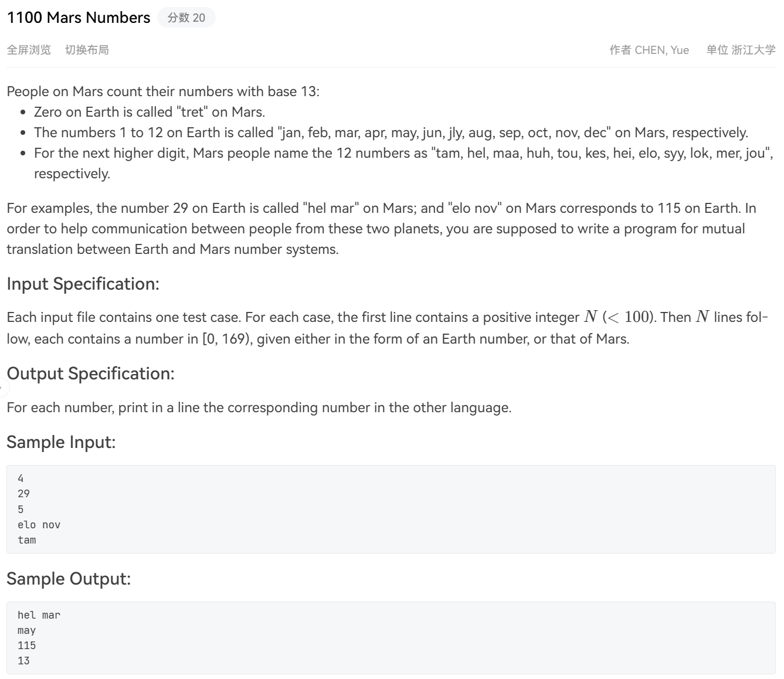Click the 'hel mar' line in sample output
Viewport: 784px width, 679px height.
click(x=39, y=615)
